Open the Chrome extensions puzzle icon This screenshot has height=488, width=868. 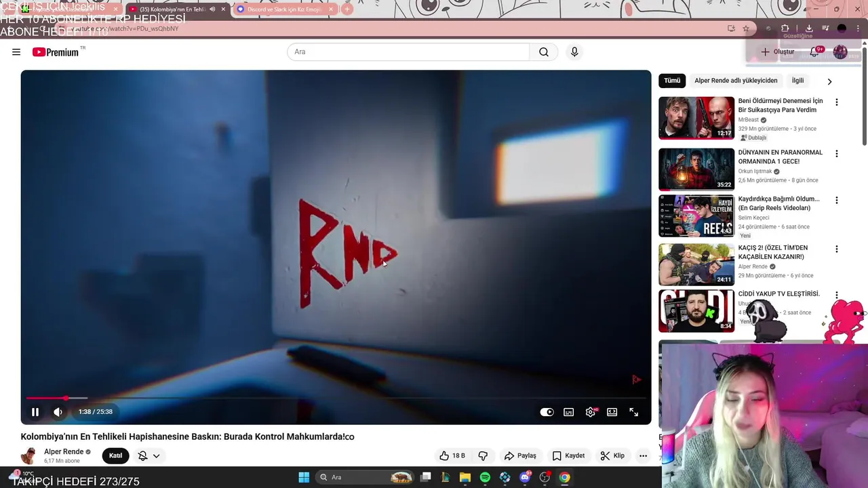click(x=785, y=28)
